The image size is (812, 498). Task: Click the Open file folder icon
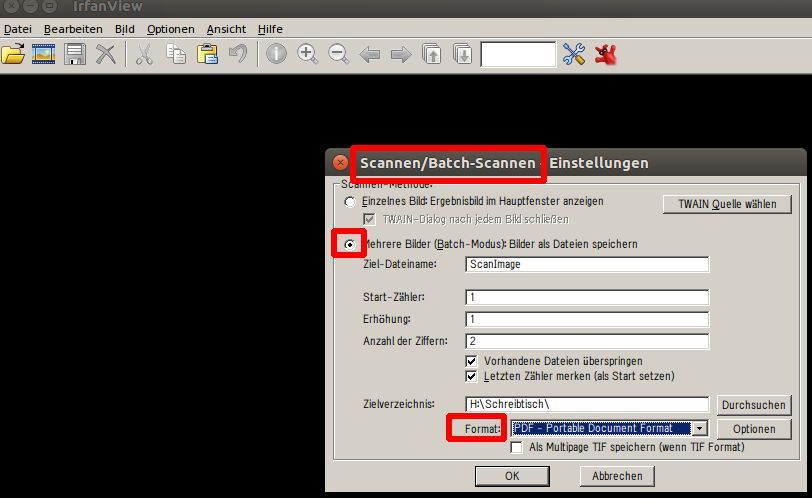pos(13,54)
